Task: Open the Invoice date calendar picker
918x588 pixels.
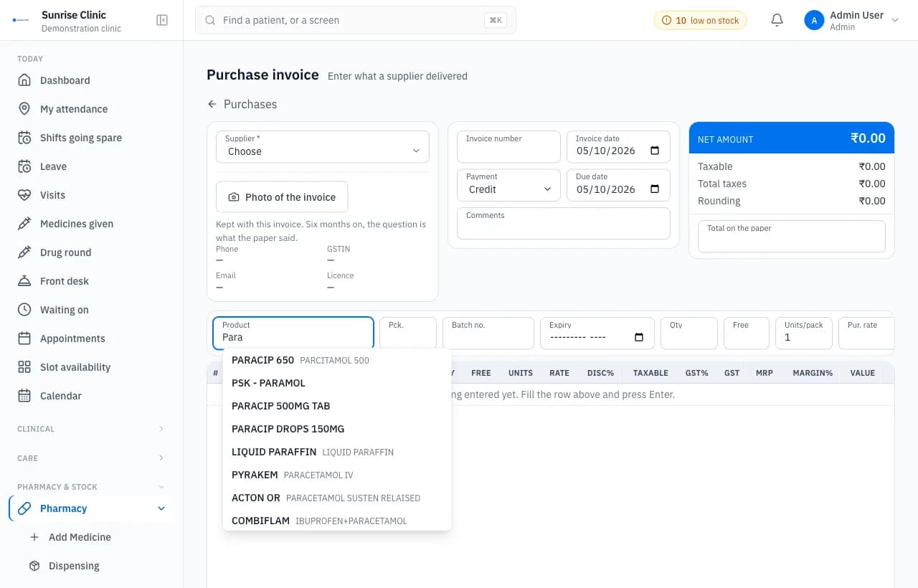Action: (655, 151)
